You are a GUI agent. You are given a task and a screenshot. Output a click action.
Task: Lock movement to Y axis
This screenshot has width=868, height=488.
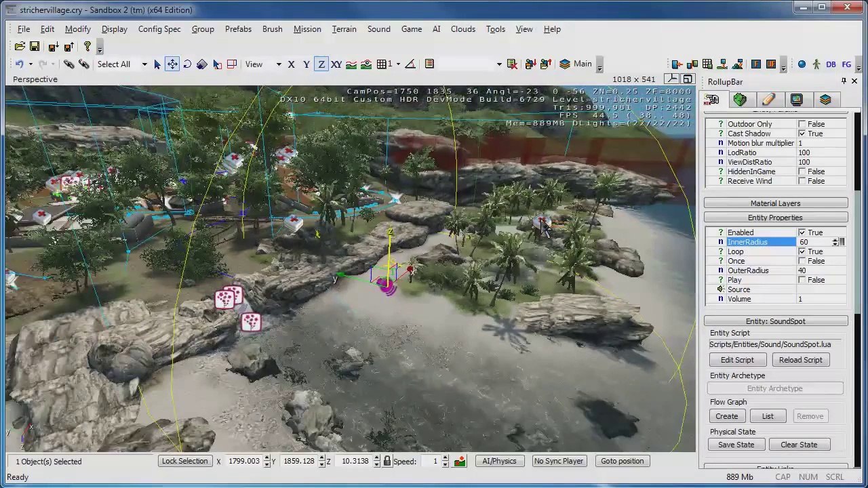coord(306,64)
